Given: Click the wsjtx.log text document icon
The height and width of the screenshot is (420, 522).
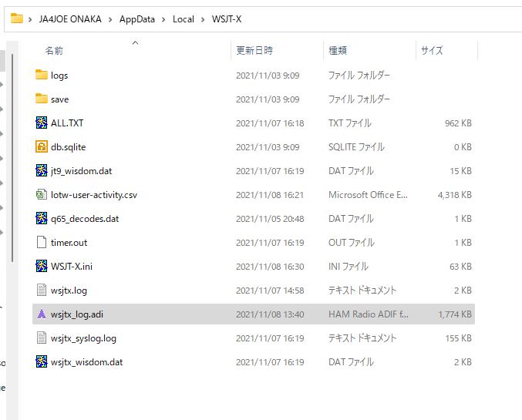Looking at the screenshot, I should tap(42, 290).
